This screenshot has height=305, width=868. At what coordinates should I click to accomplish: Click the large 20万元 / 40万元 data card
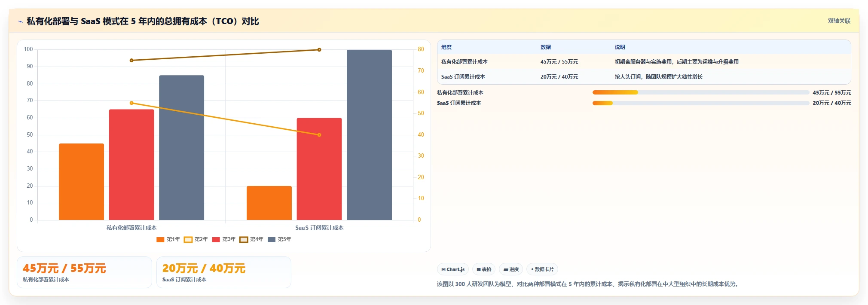coord(224,272)
